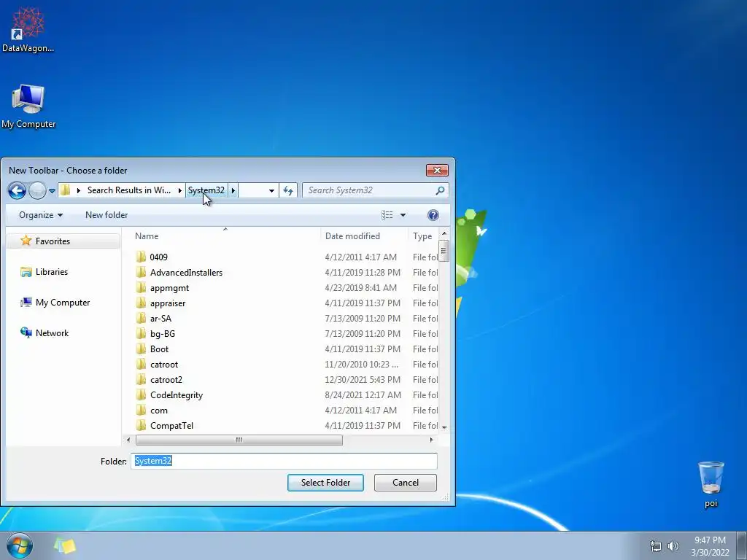
Task: Select the ar-SA folder
Action: 160,318
